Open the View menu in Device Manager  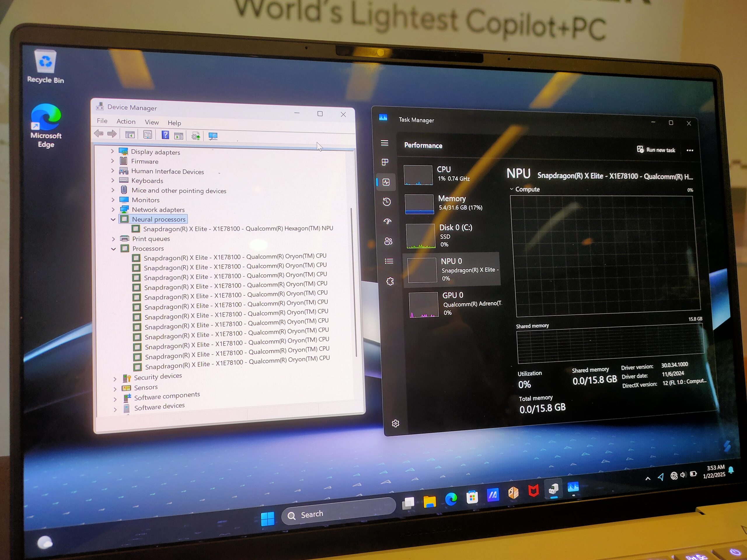tap(152, 122)
